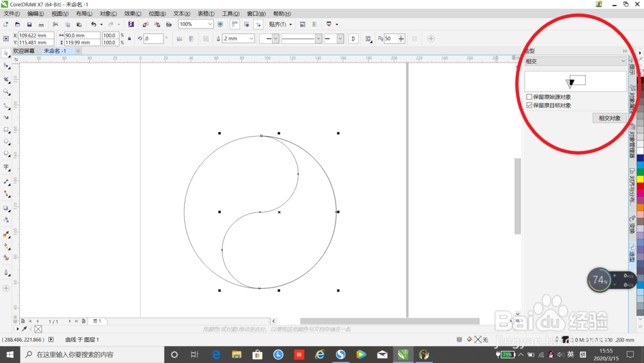
Task: Toggle the lock ratio padlock
Action: [129, 39]
